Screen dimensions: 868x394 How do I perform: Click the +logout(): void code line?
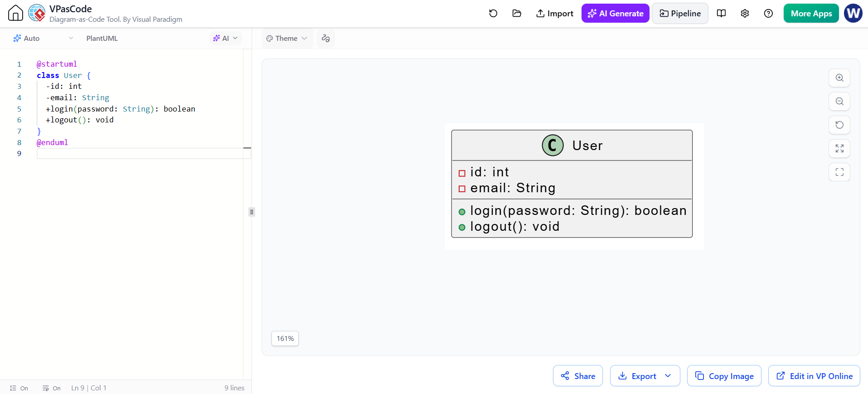(x=80, y=120)
